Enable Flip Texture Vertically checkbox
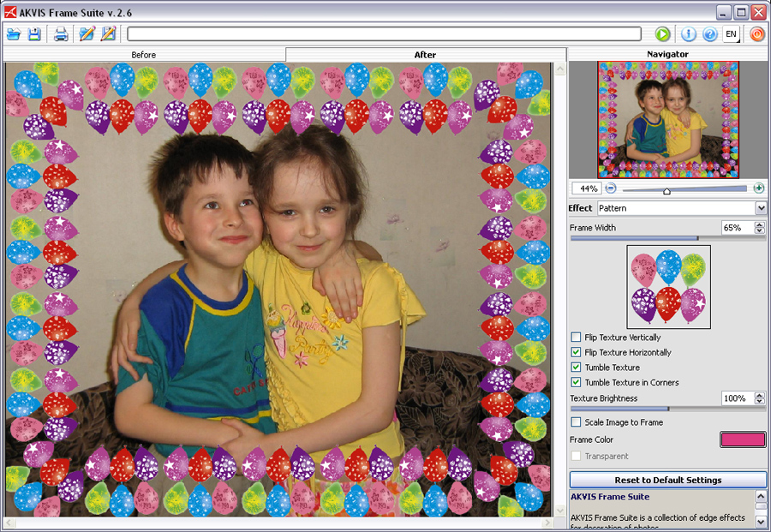 [576, 337]
